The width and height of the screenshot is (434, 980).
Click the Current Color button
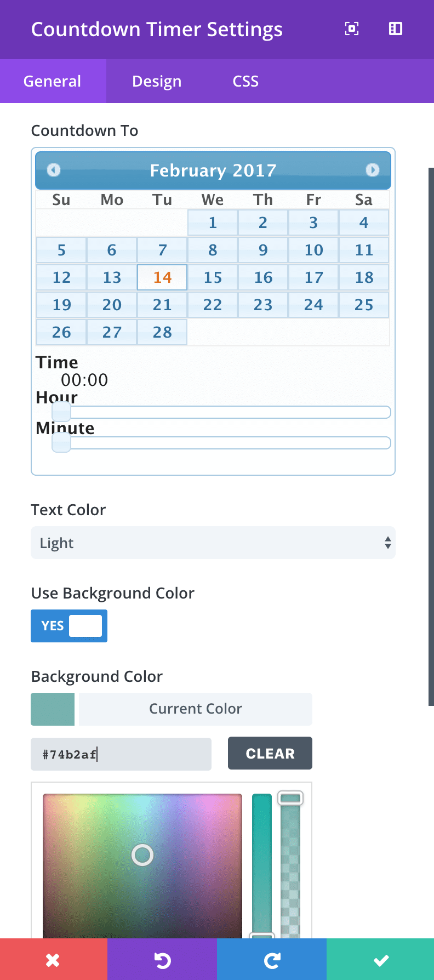(195, 709)
